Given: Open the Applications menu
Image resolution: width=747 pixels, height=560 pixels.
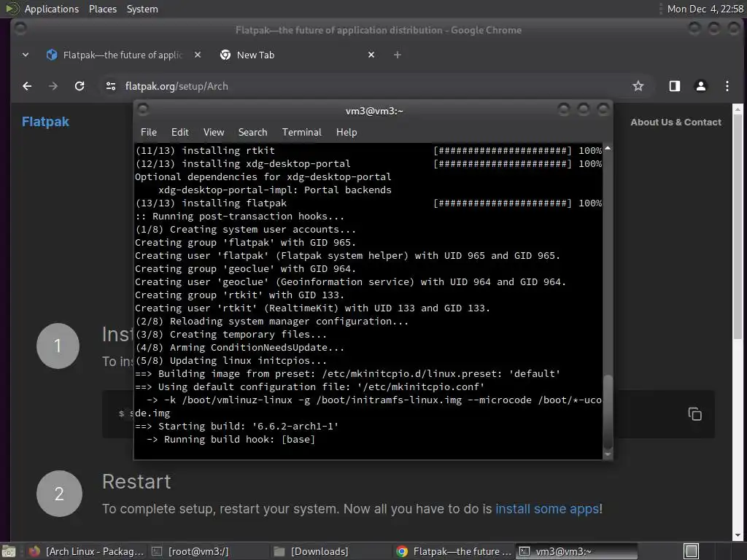Looking at the screenshot, I should coord(52,9).
